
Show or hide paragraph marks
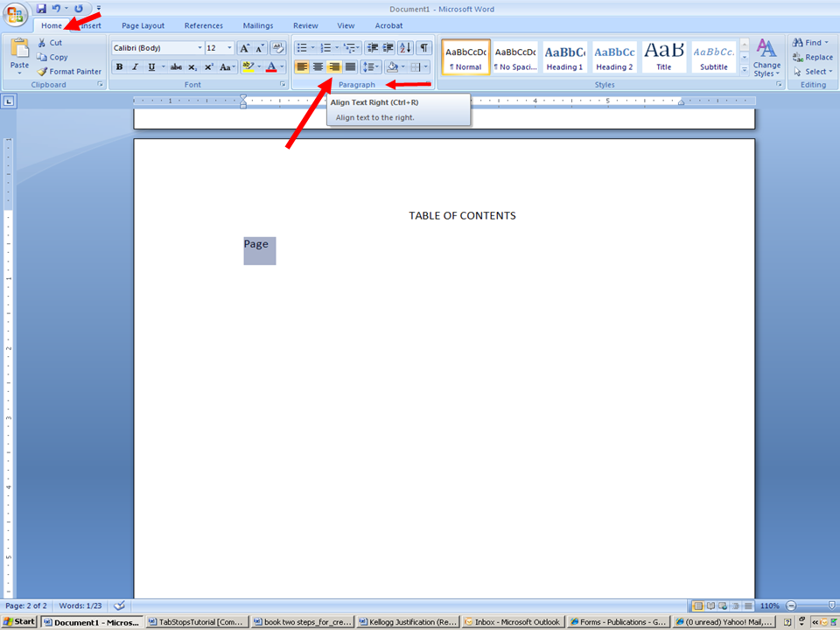point(423,47)
